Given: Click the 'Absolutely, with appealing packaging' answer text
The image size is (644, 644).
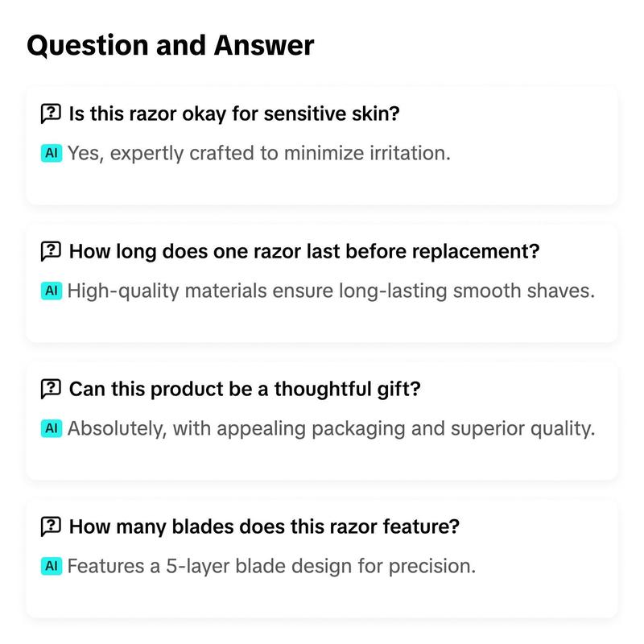Looking at the screenshot, I should [331, 429].
